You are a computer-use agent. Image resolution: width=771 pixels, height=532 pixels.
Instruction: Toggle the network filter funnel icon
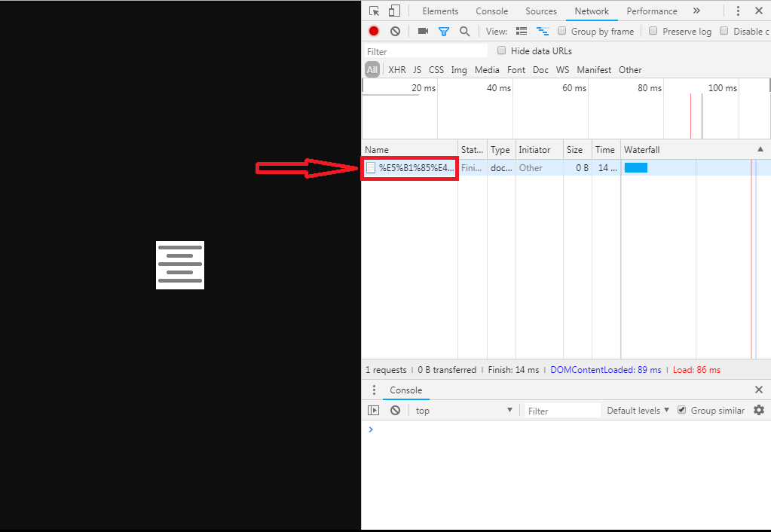coord(444,31)
